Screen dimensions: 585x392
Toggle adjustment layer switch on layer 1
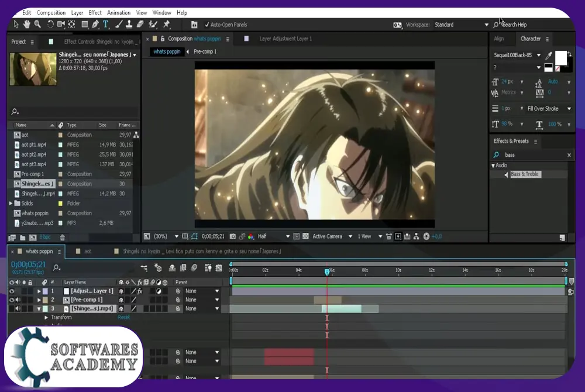click(x=159, y=291)
